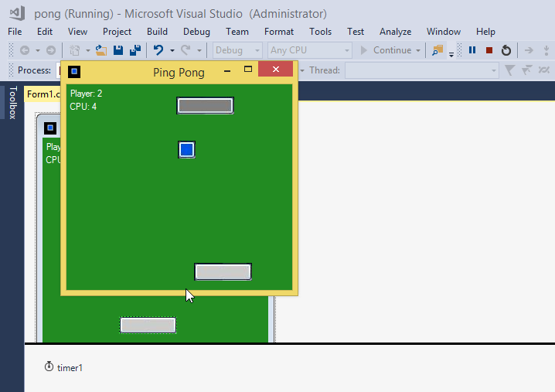
Task: Switch to the Form1.cs tab
Action: point(43,94)
